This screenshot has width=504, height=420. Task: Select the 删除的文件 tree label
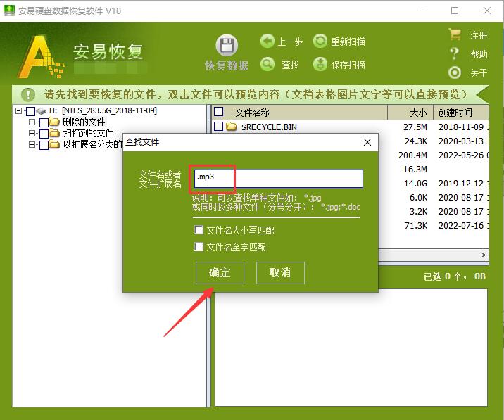click(84, 122)
